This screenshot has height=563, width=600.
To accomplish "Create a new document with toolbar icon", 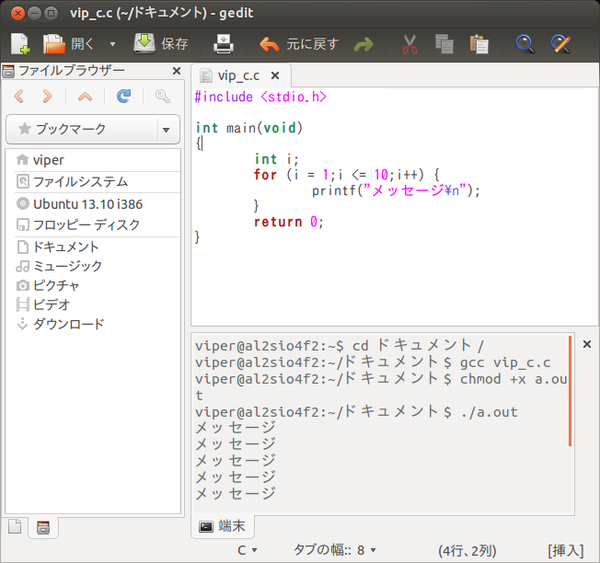I will click(x=20, y=44).
